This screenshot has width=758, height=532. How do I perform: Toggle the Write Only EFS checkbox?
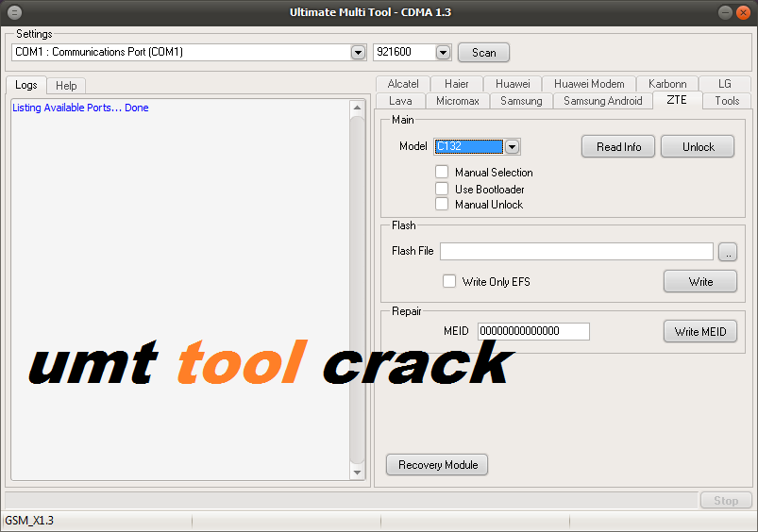[x=449, y=281]
